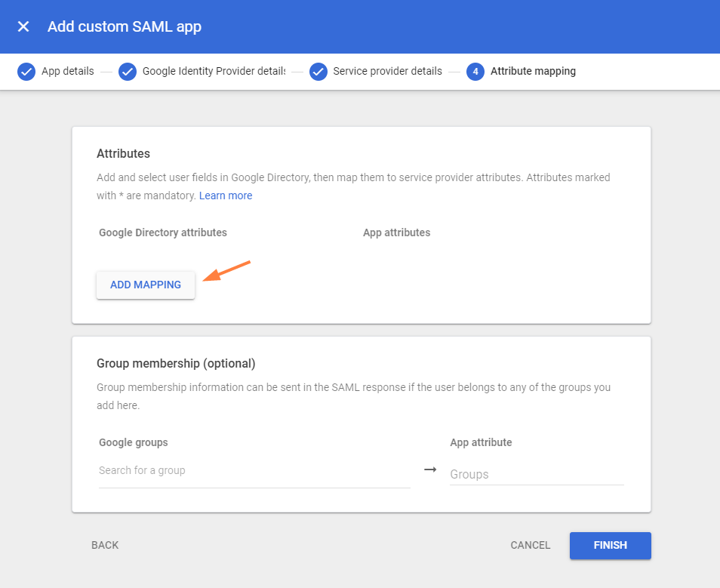Click the App details checkmark icon

[x=26, y=72]
